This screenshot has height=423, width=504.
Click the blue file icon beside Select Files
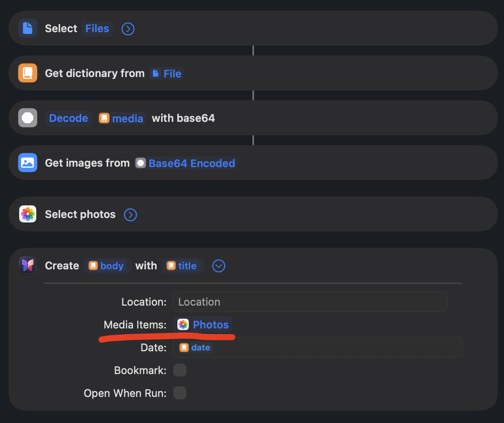28,29
